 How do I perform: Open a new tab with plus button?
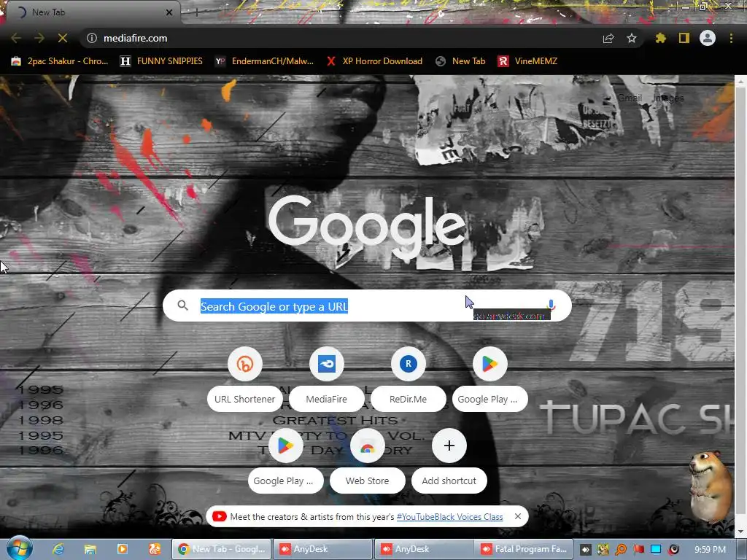point(196,12)
